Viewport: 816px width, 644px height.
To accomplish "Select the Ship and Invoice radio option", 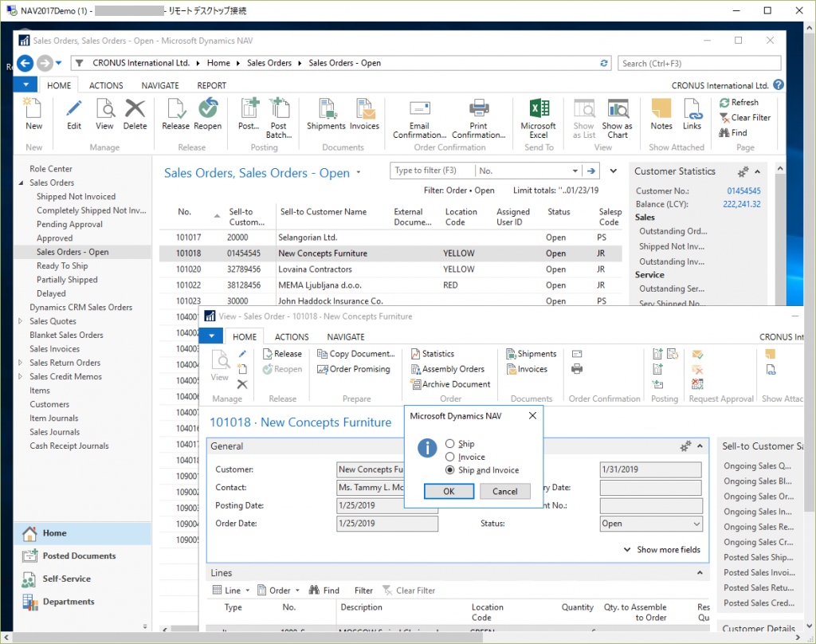I will (x=450, y=469).
